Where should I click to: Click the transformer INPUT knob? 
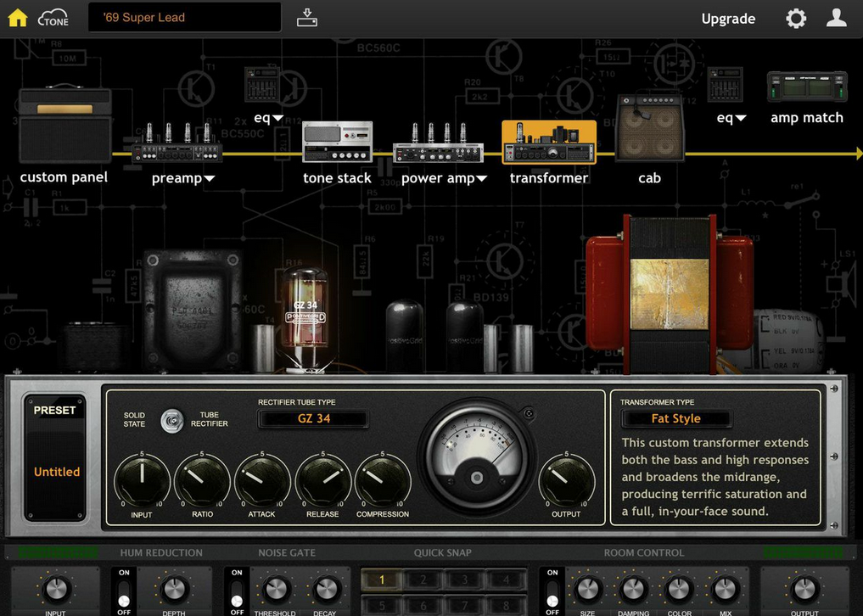tap(142, 480)
